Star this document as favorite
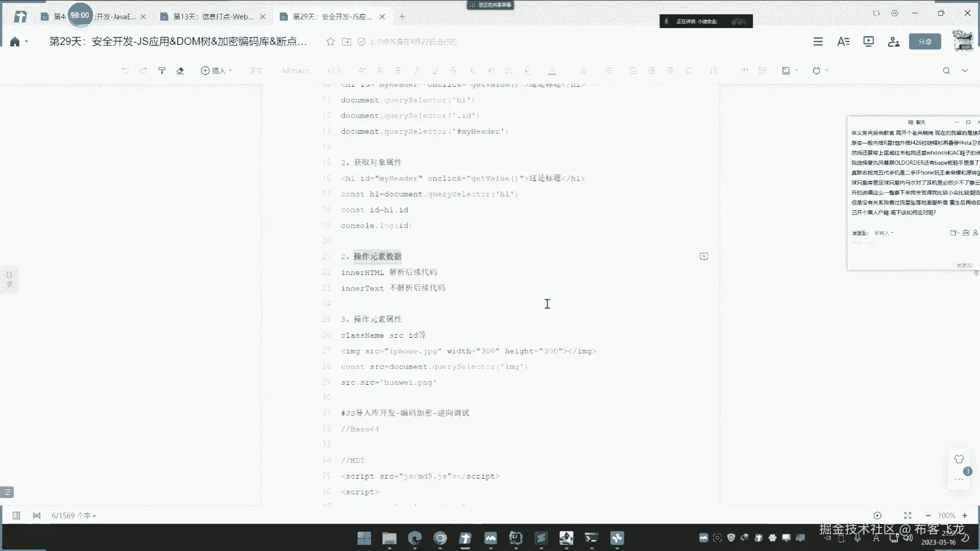The width and height of the screenshot is (980, 551). click(330, 41)
